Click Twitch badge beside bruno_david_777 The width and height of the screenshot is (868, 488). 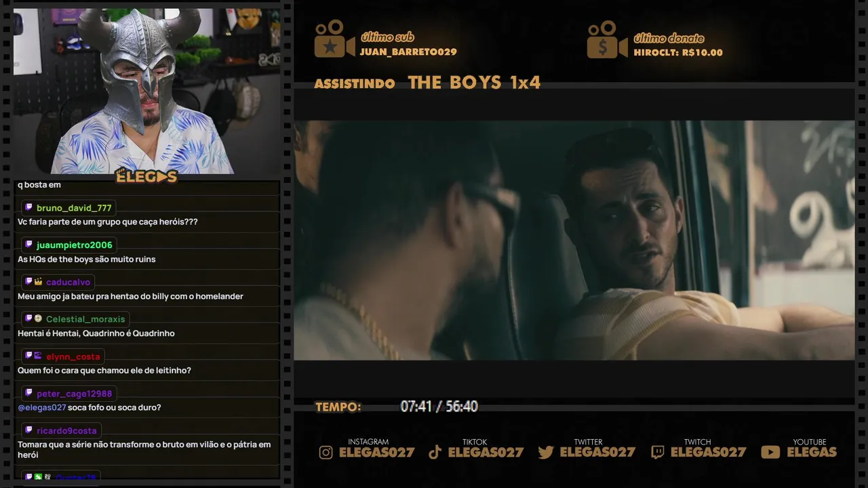[28, 207]
